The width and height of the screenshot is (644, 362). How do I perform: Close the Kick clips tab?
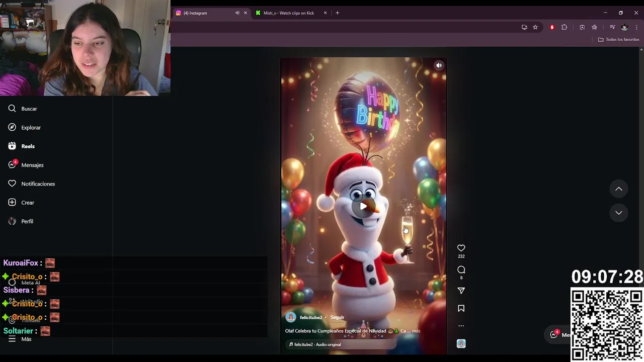click(325, 13)
